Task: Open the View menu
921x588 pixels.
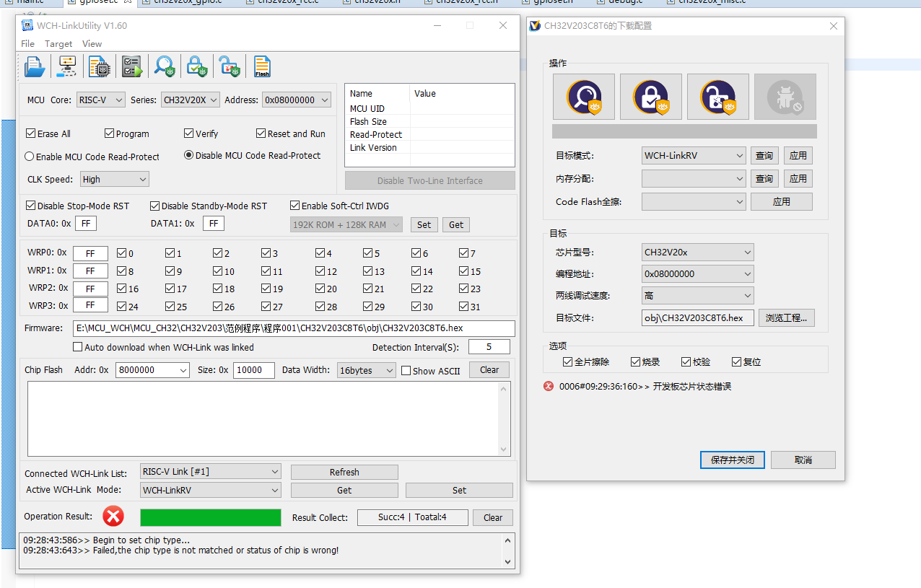Action: 92,44
